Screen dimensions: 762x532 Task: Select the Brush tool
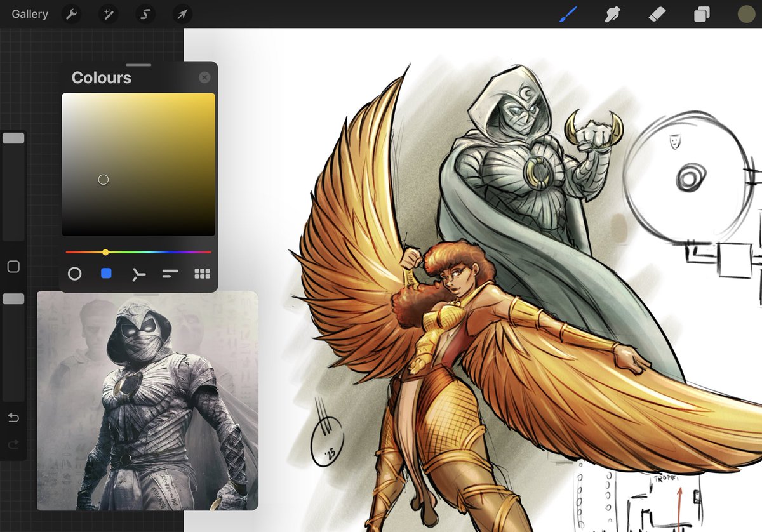tap(567, 14)
